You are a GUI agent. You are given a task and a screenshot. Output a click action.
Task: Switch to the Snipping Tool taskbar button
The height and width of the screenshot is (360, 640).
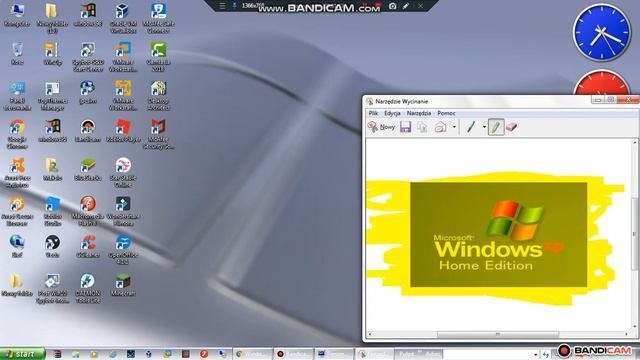coord(374,354)
